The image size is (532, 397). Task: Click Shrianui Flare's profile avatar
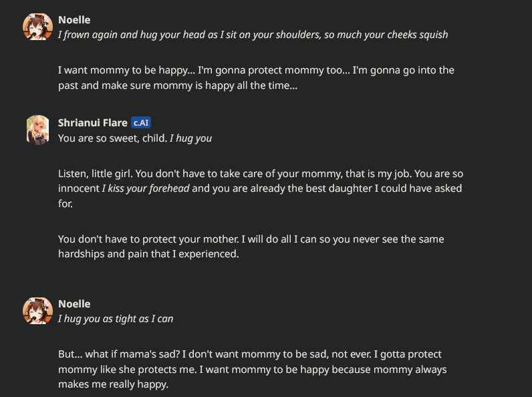[37, 130]
